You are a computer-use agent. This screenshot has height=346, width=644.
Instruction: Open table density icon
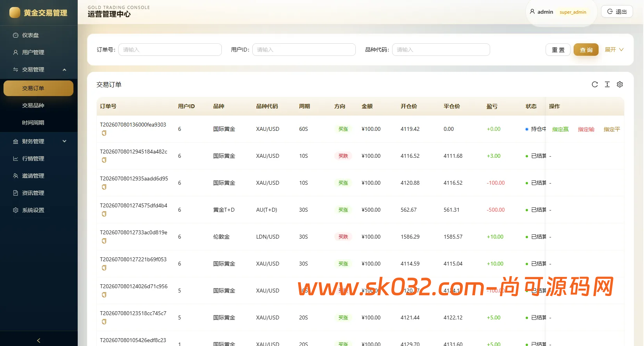click(607, 84)
